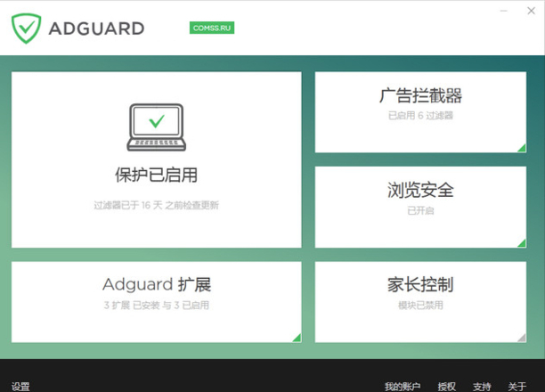Click the Adguard shield logo
The width and height of the screenshot is (545, 392).
(26, 29)
